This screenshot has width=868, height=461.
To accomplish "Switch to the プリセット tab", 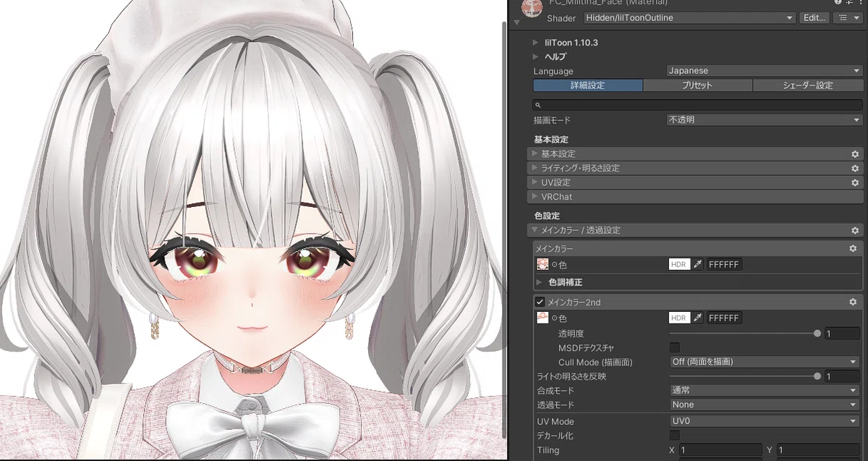I will tap(697, 85).
